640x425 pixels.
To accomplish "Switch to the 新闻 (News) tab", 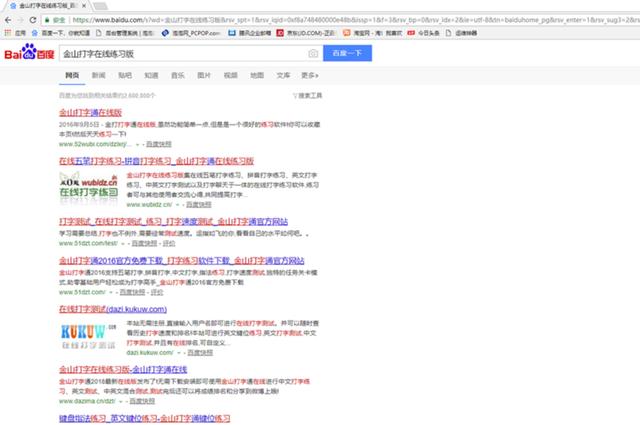I will point(98,75).
